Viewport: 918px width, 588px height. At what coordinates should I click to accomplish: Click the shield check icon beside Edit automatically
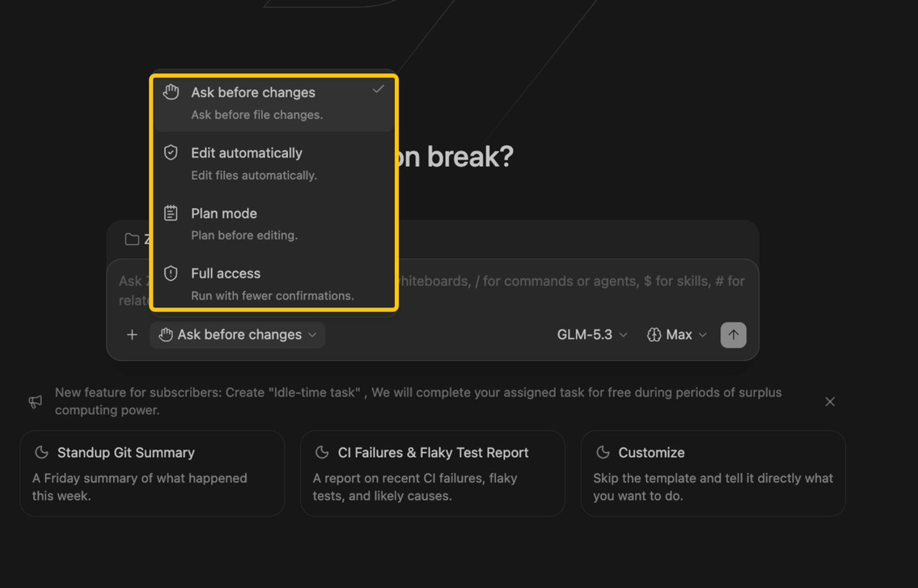pos(170,153)
